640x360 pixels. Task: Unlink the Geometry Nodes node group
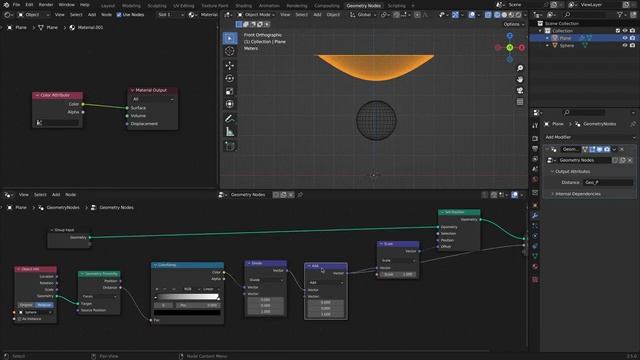click(630, 160)
